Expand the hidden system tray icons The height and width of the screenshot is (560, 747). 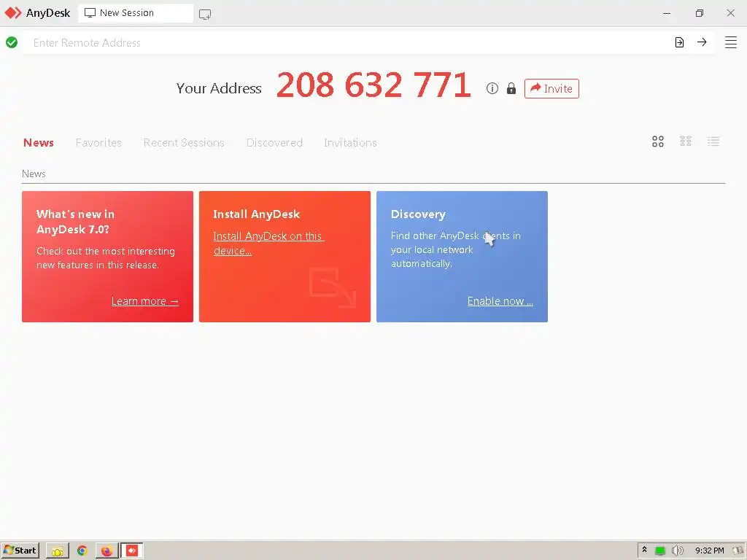pyautogui.click(x=645, y=550)
